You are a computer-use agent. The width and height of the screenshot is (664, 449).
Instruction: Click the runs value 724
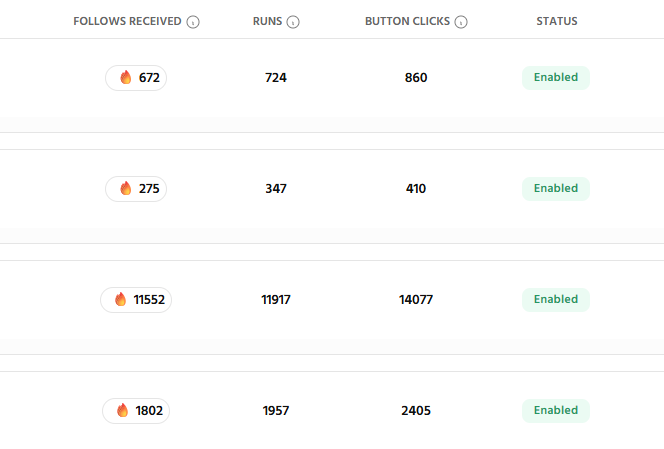[x=276, y=78]
